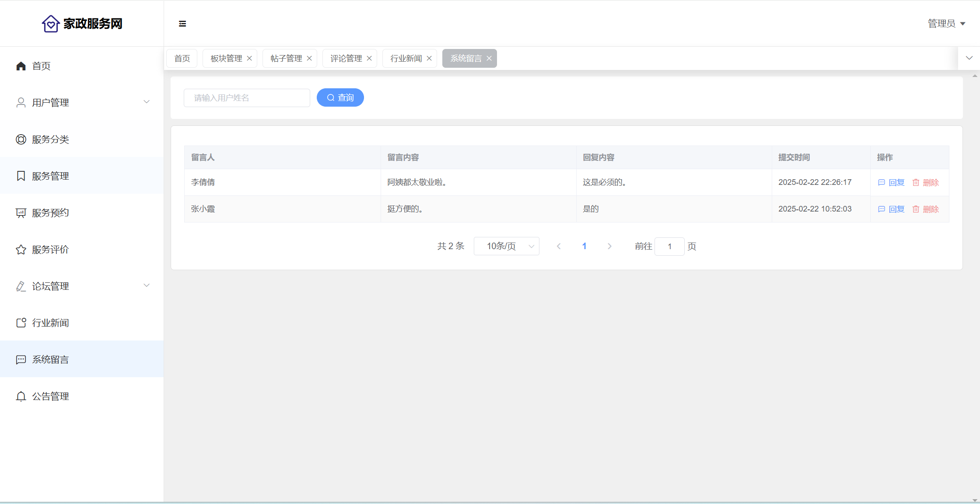The height and width of the screenshot is (504, 980).
Task: Click the hamburger sidebar collapse icon
Action: (182, 24)
